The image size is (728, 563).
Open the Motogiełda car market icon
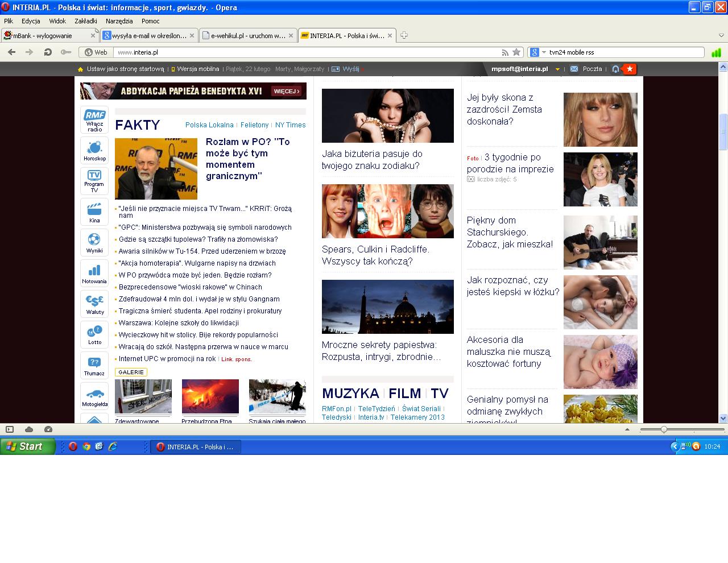tap(94, 396)
